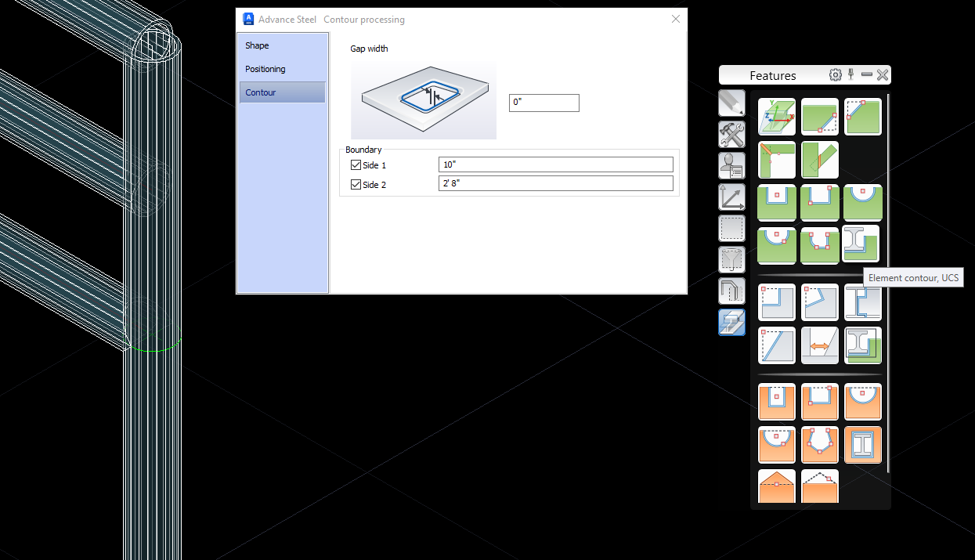This screenshot has height=560, width=975.
Task: Disable the Side 2 boundary checkbox
Action: coord(356,184)
